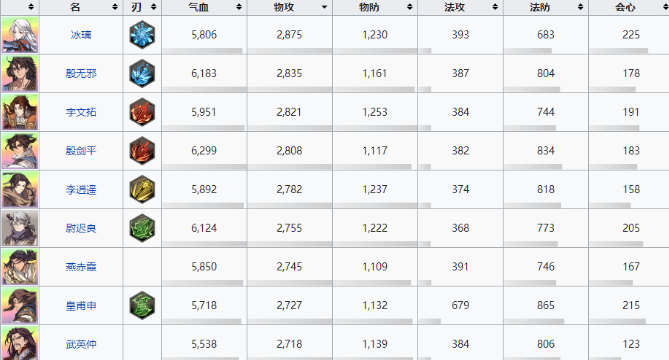The width and height of the screenshot is (669, 360).
Task: Open the 皇甫申 character link
Action: click(x=81, y=305)
